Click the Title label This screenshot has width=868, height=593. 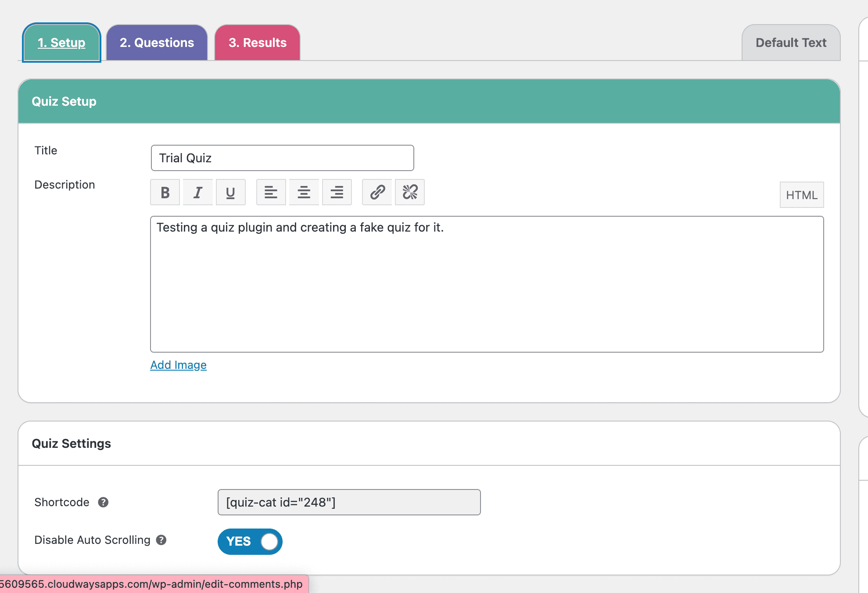(46, 150)
